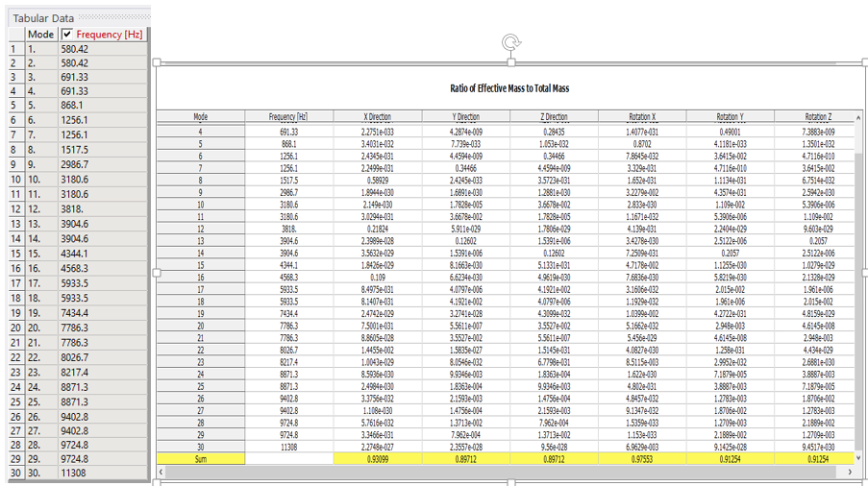Select row header 30 in Tabular Data

[16, 473]
